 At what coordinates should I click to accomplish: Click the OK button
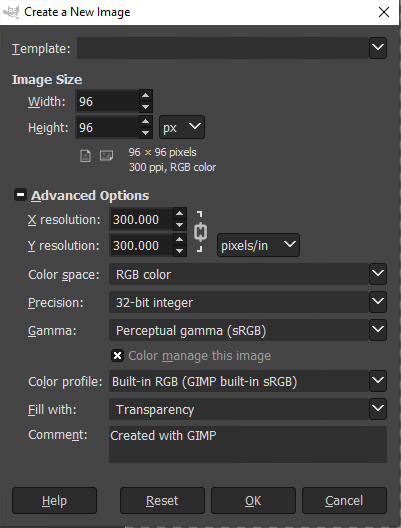coord(253,500)
